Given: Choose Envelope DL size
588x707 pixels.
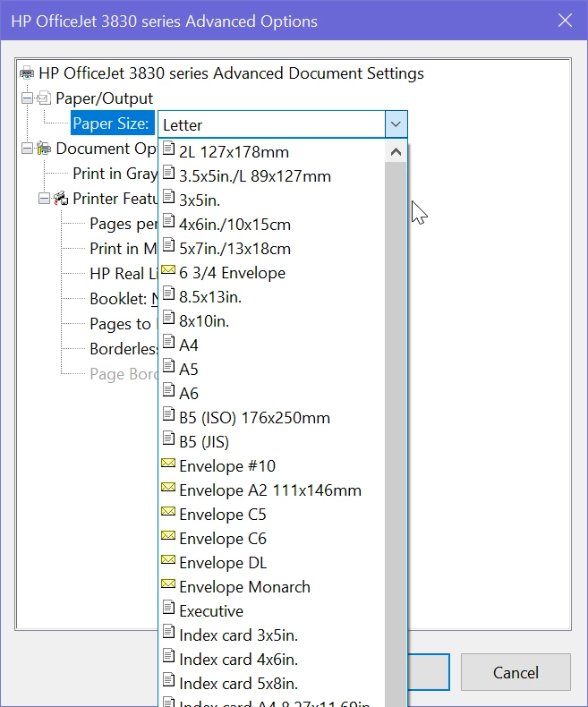Looking at the screenshot, I should [272, 562].
